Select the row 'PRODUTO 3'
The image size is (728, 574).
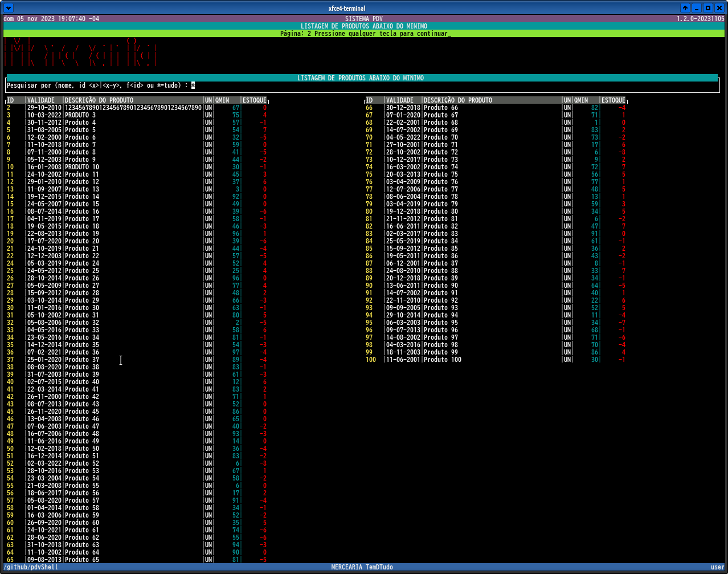pos(137,115)
